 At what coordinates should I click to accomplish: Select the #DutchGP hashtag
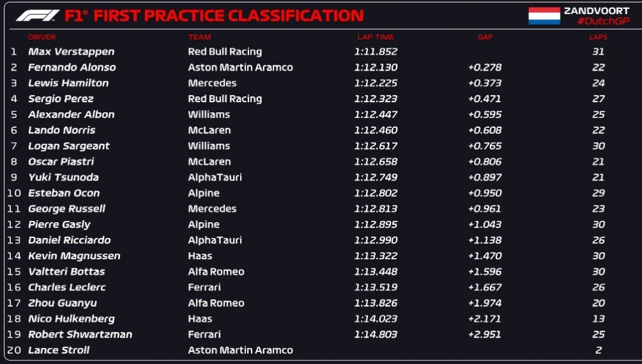tap(603, 21)
